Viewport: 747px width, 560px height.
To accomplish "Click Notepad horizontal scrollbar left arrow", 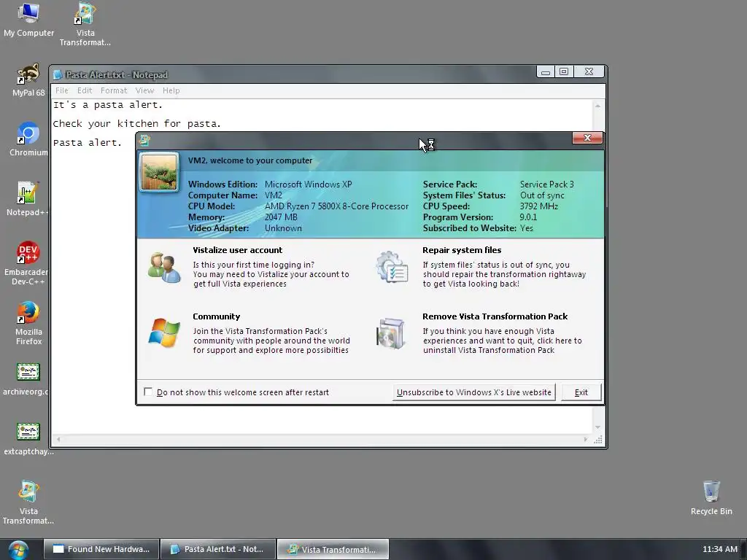I will point(58,440).
